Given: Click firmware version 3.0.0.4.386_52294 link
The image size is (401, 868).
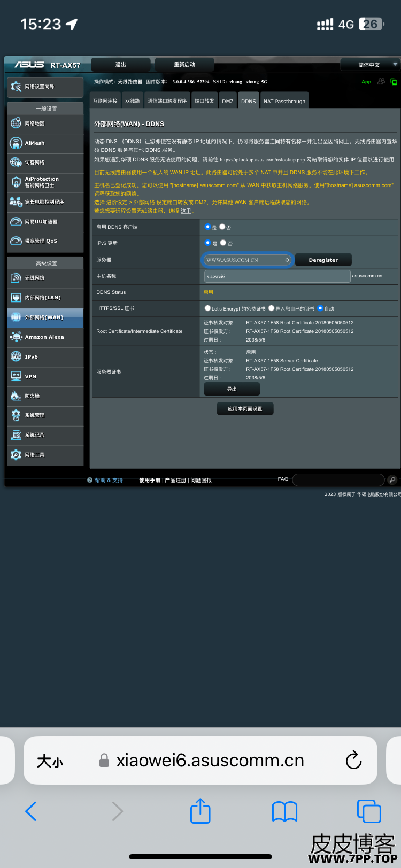Looking at the screenshot, I should (191, 82).
